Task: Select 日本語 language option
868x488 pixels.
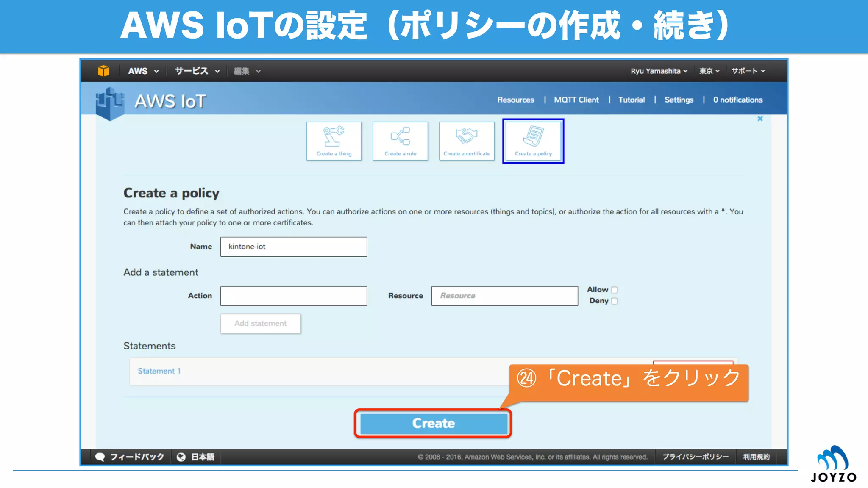Action: 203,457
